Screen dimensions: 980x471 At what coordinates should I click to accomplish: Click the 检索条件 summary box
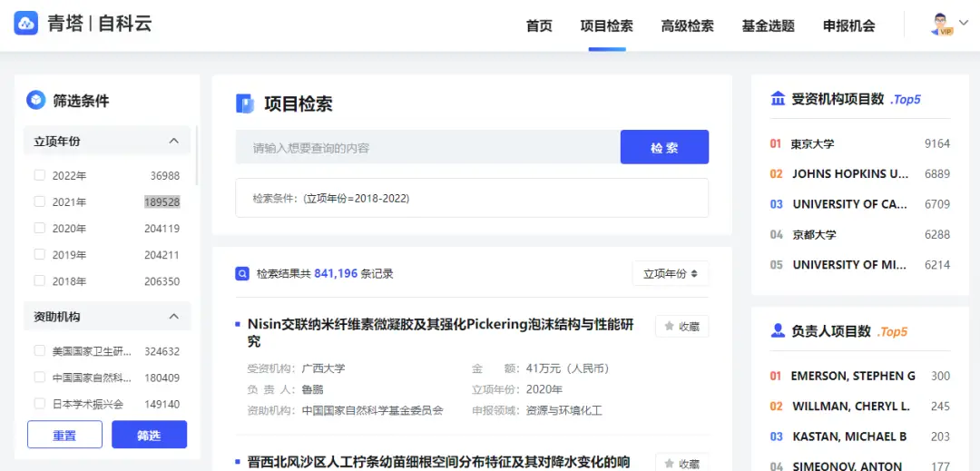(472, 198)
